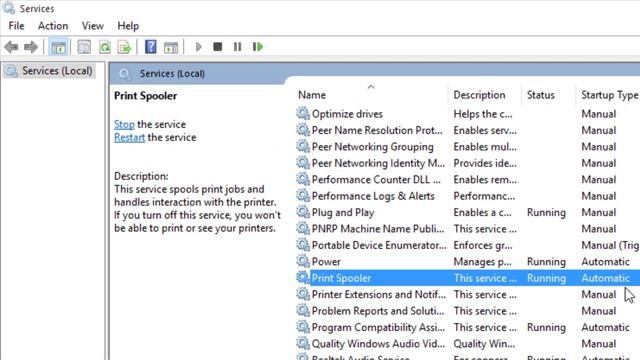The height and width of the screenshot is (360, 640).
Task: Click the gear icon beside Print Spooler
Action: coord(303,278)
